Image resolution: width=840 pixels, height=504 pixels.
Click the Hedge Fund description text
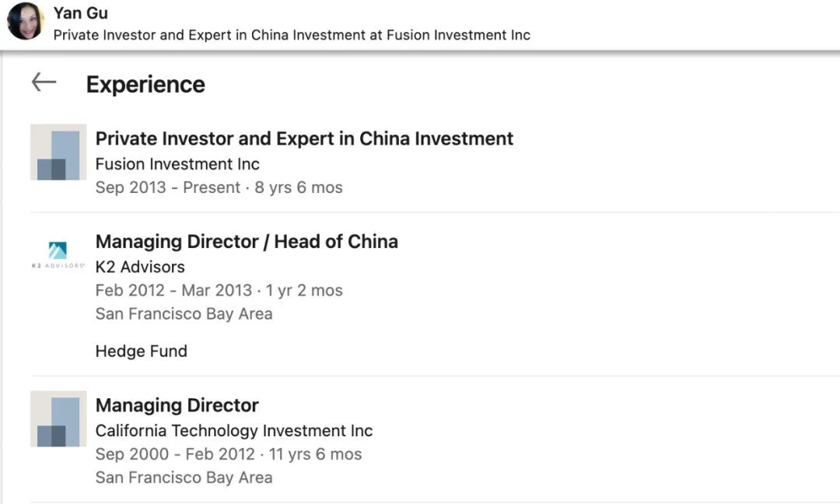tap(141, 351)
